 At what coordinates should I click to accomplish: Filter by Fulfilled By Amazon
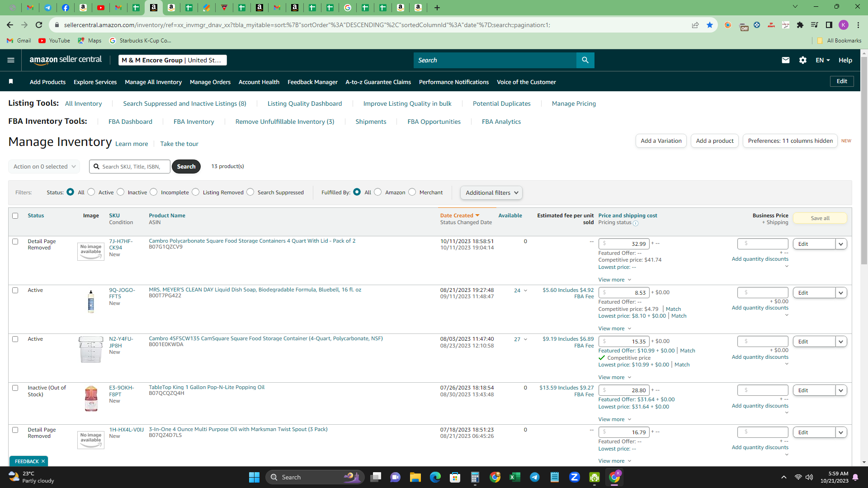coord(378,192)
